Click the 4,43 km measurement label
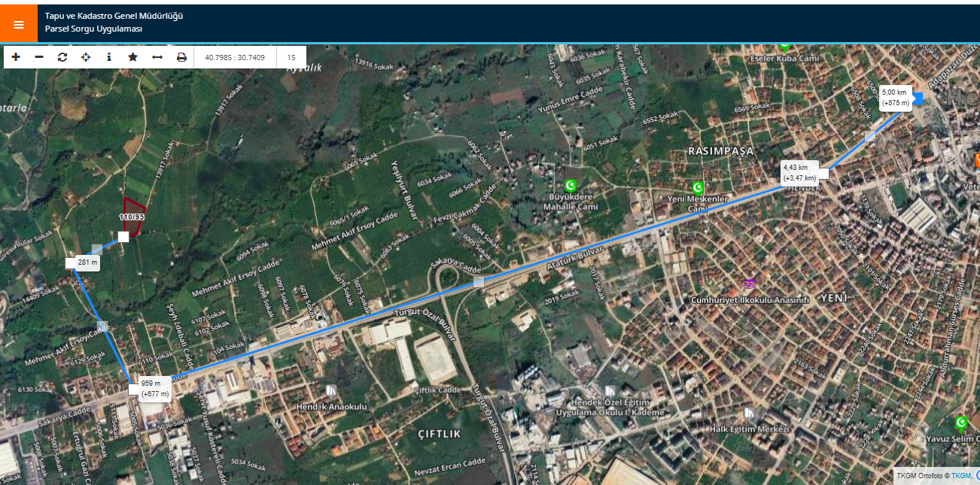 (x=799, y=173)
